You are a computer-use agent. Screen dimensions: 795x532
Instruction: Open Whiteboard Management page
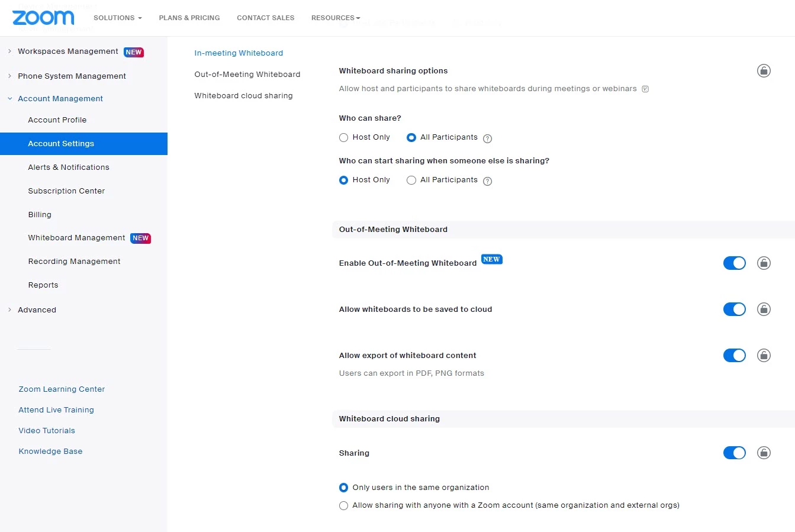[77, 237]
